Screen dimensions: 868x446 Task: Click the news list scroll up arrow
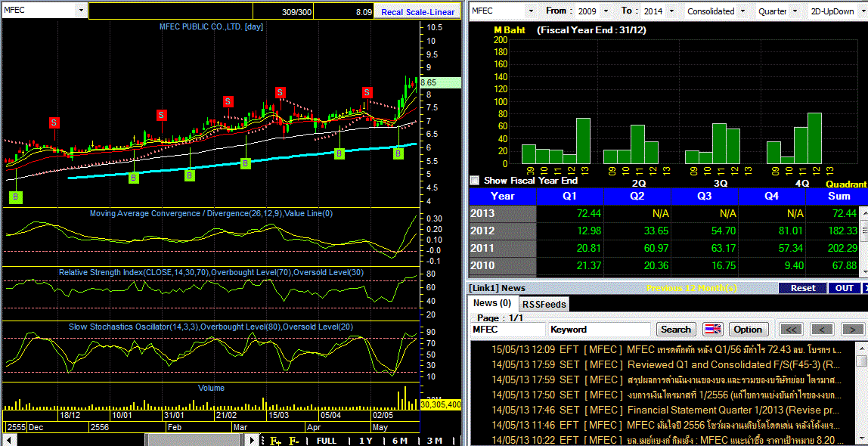[863, 347]
